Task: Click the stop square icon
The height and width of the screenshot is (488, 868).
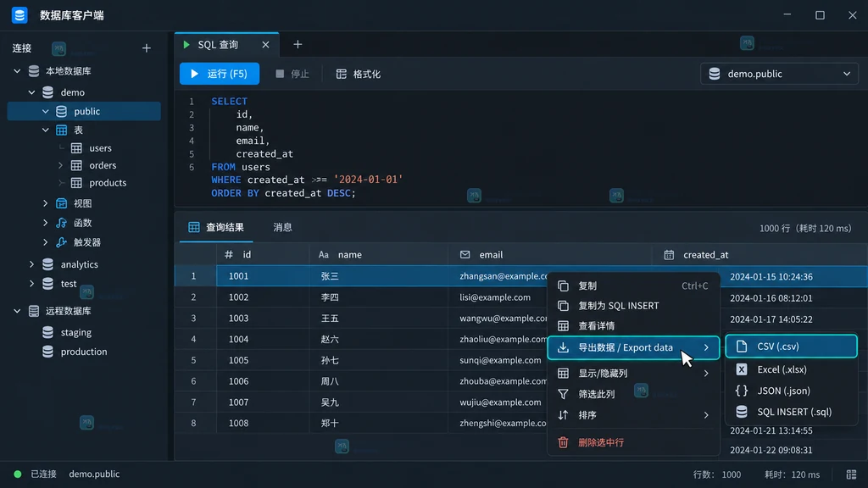Action: click(280, 74)
